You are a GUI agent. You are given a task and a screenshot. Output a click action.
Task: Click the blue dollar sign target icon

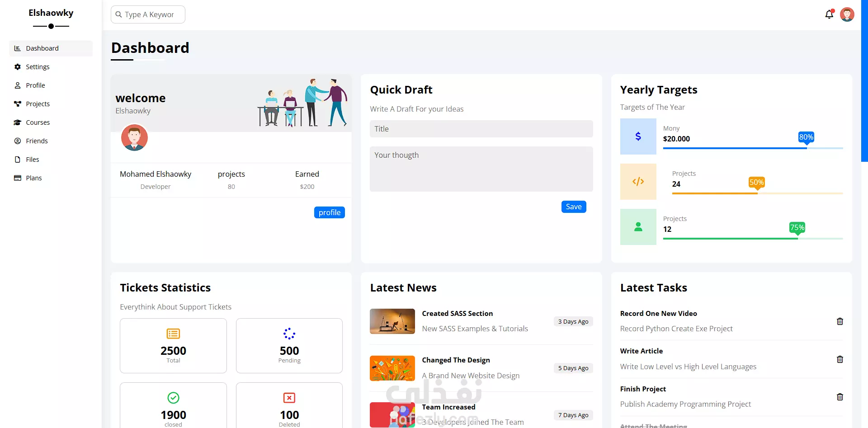click(x=638, y=136)
